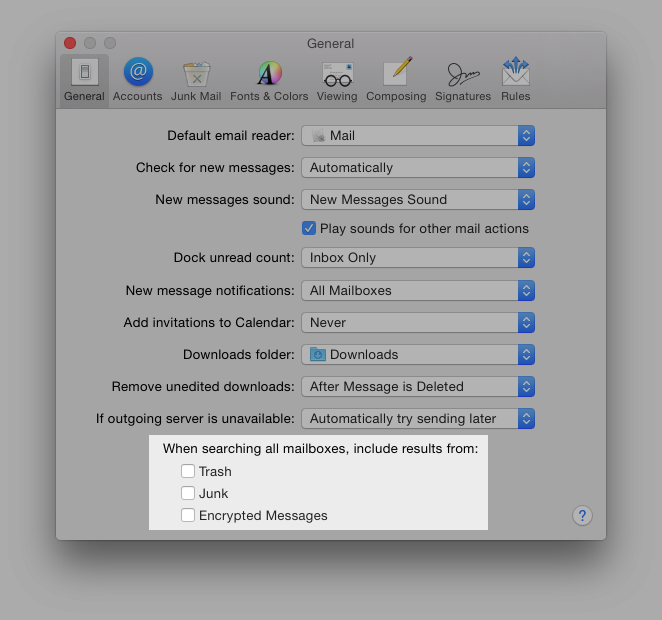Enable Trash in search results
662x620 pixels.
(x=188, y=471)
